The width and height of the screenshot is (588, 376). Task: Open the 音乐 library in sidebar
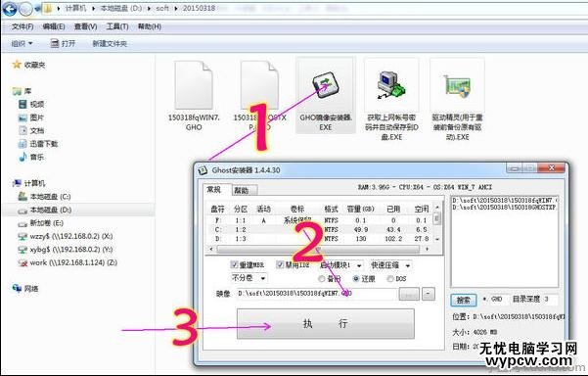coord(31,157)
